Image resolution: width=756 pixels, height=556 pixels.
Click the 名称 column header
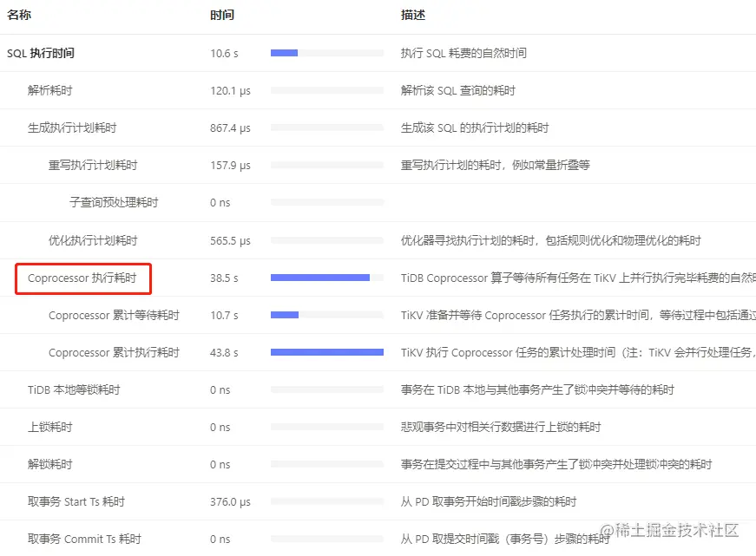[19, 15]
